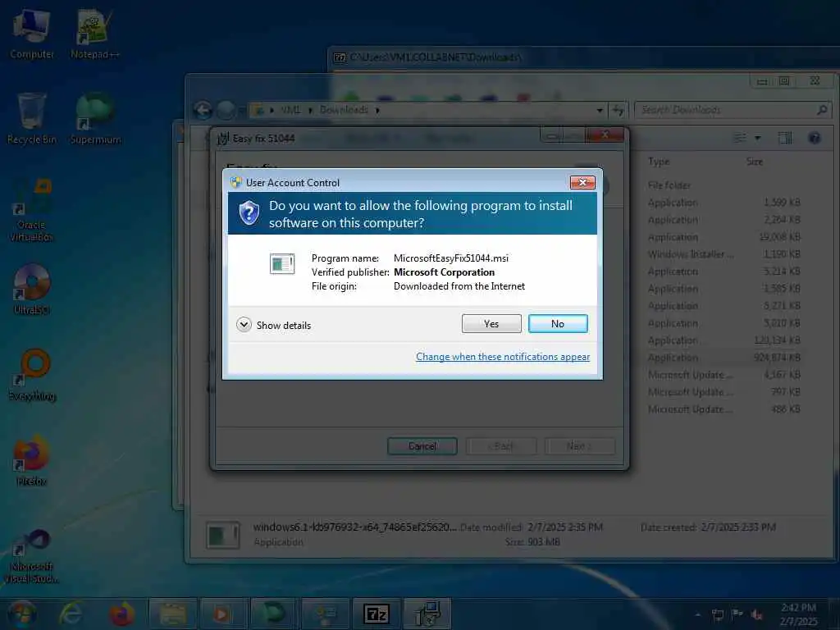Open media player taskbar icon
This screenshot has width=840, height=630.
[x=223, y=614]
